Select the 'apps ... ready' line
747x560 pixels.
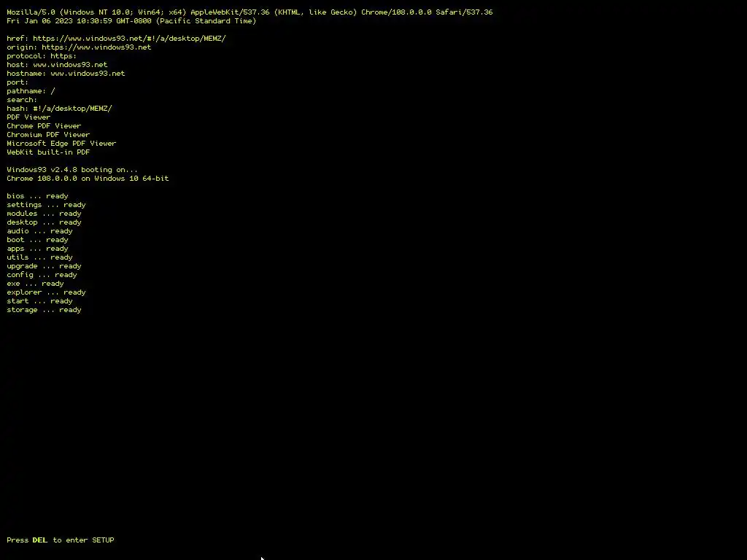click(38, 249)
